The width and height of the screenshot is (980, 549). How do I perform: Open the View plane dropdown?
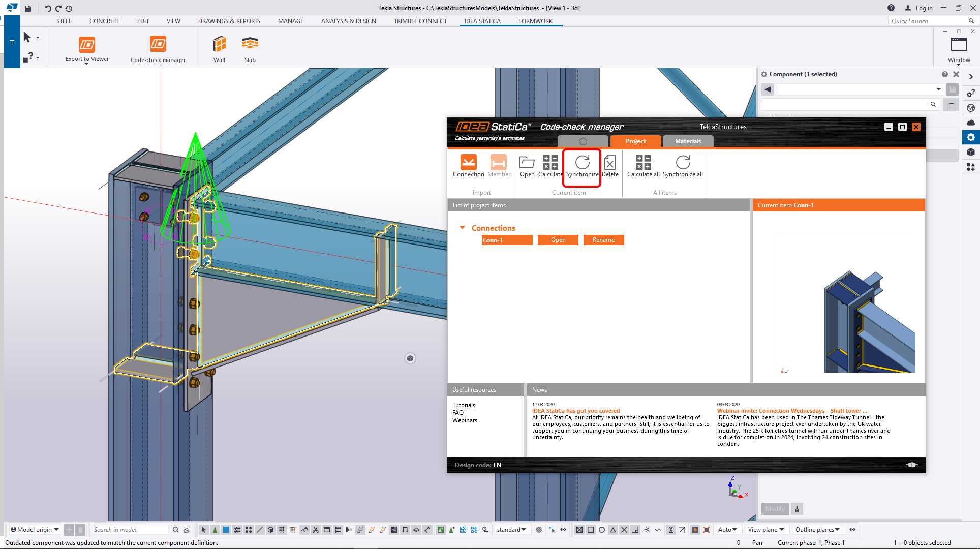click(x=766, y=530)
